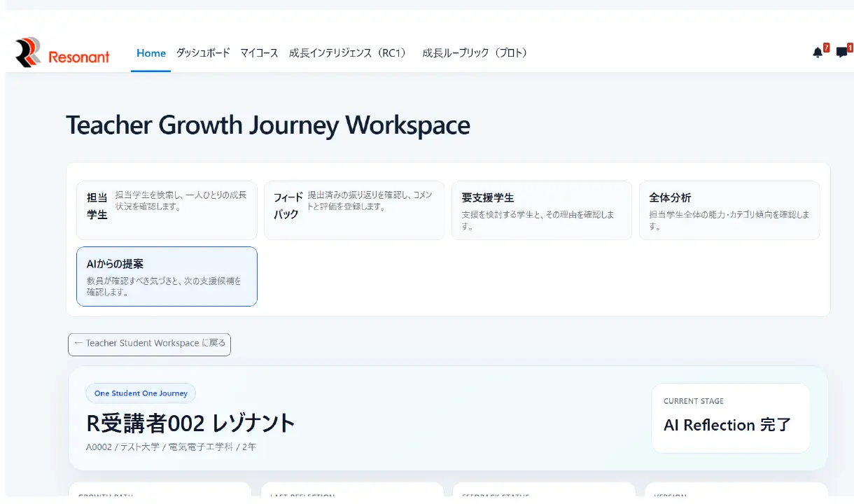
Task: Click the AI Reflection 完了 stage text
Action: [x=727, y=425]
